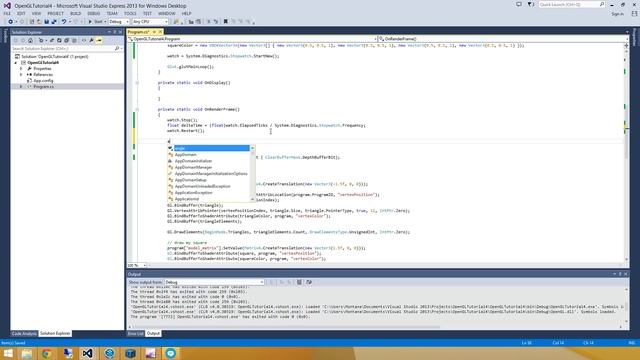Open the TEST menu

click(147, 13)
